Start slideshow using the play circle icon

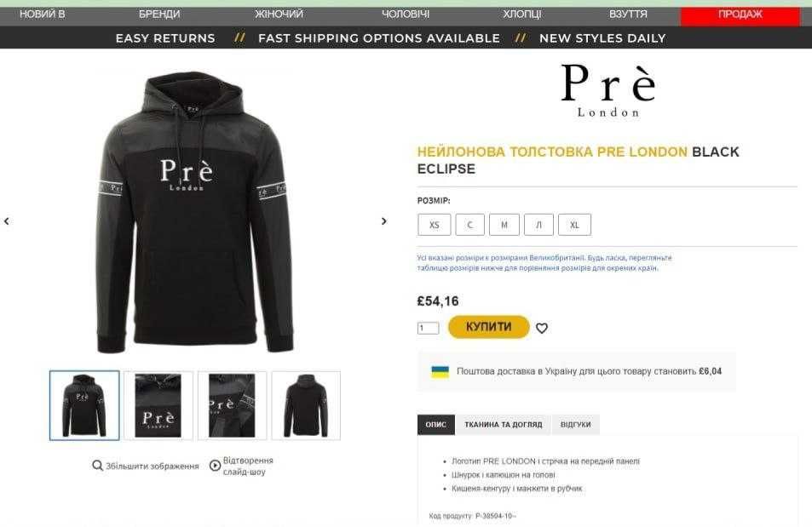coord(215,466)
